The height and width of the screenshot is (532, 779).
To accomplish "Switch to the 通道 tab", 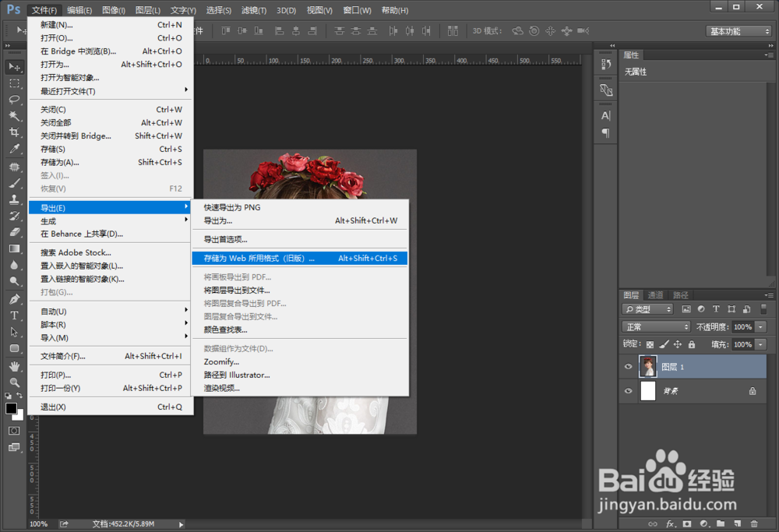I will pos(655,295).
